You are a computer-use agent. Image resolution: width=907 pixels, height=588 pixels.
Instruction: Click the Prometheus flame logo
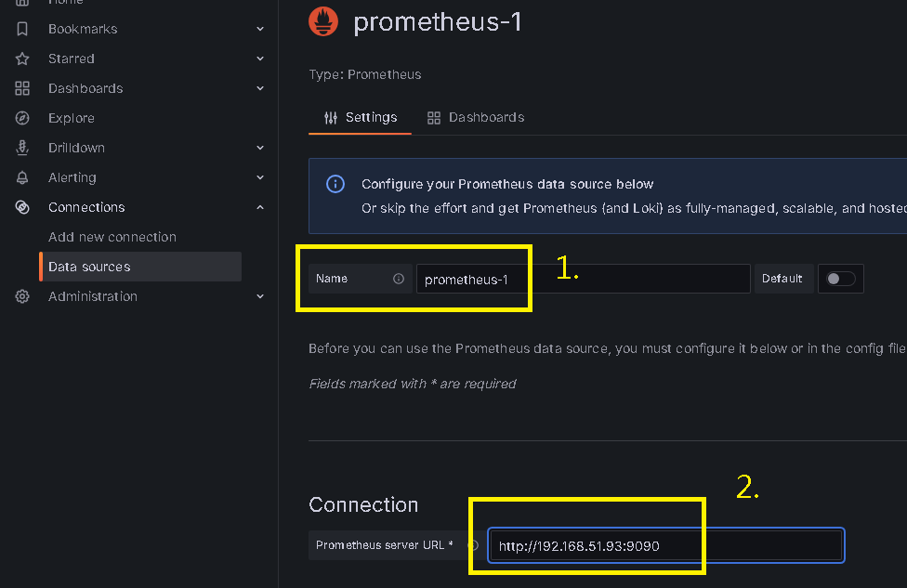323,22
